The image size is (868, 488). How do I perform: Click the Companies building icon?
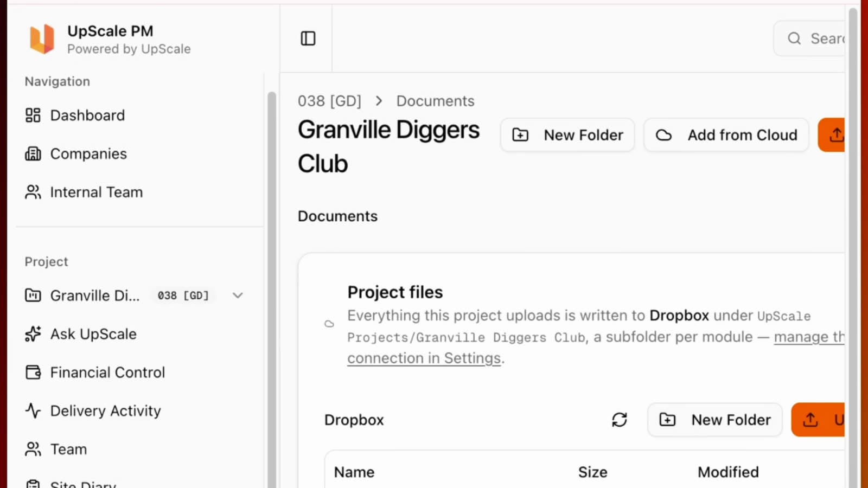33,154
